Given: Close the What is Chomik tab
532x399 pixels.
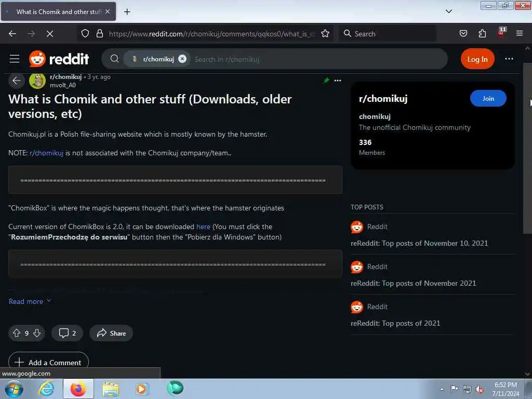Looking at the screenshot, I should tap(108, 11).
